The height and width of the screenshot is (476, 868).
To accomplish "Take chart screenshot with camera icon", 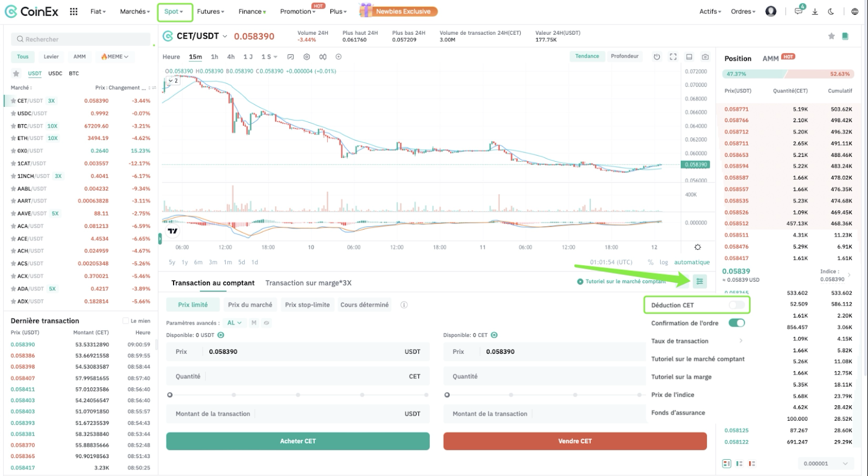I will pos(705,57).
